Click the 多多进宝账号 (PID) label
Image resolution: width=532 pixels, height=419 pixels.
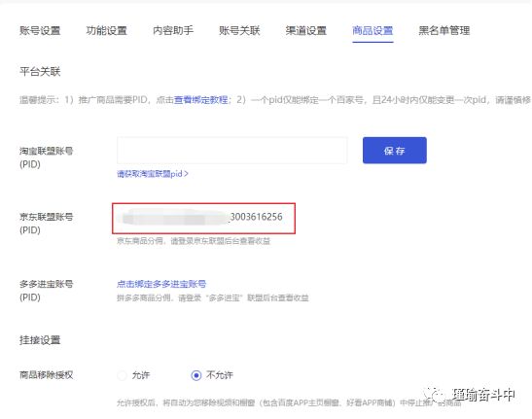coord(46,291)
